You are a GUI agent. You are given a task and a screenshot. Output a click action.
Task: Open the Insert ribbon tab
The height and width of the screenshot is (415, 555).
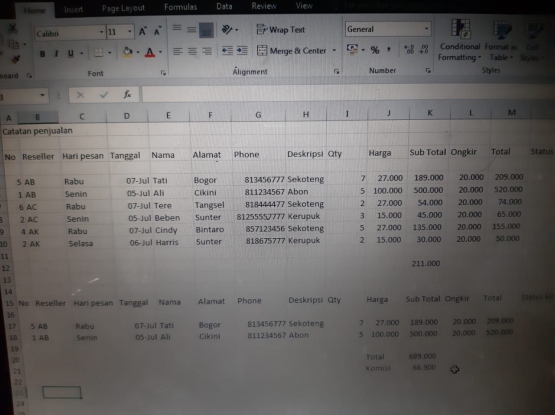coord(73,9)
